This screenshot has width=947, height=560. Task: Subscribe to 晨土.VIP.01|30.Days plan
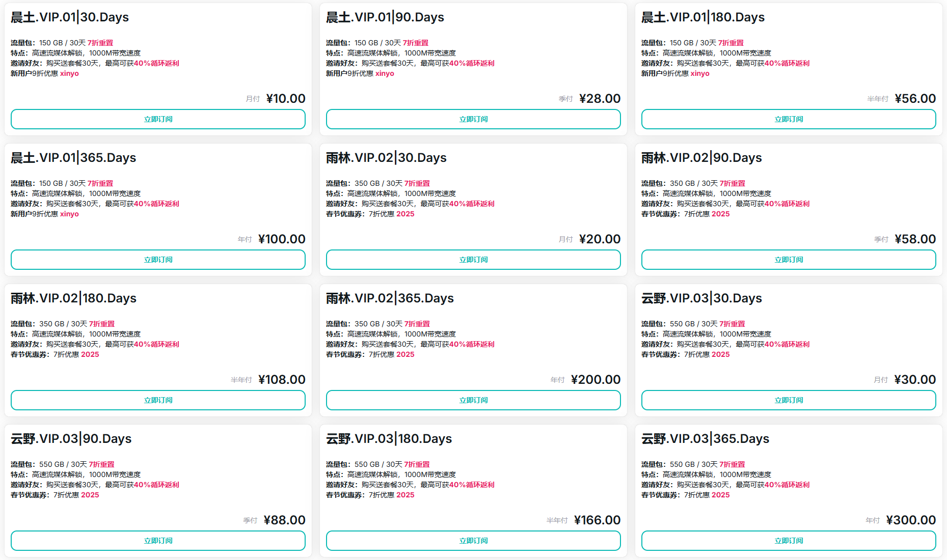pos(158,119)
